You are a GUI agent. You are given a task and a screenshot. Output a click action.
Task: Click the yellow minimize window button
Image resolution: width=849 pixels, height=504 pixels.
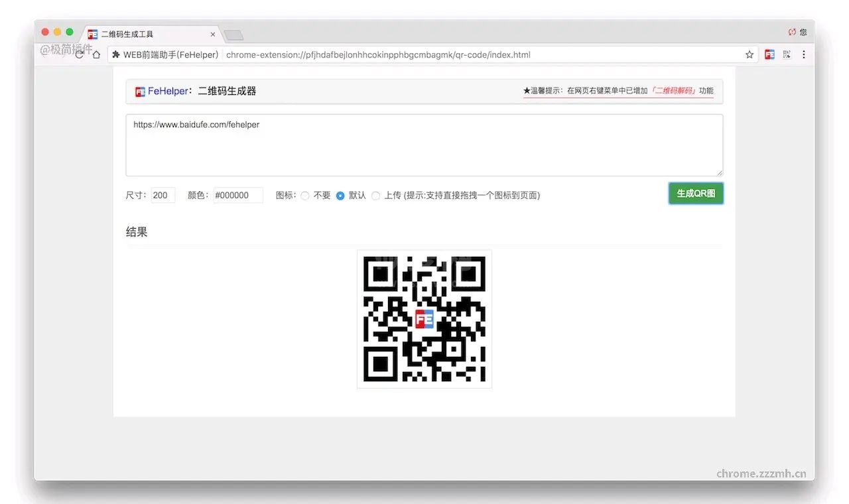point(57,32)
